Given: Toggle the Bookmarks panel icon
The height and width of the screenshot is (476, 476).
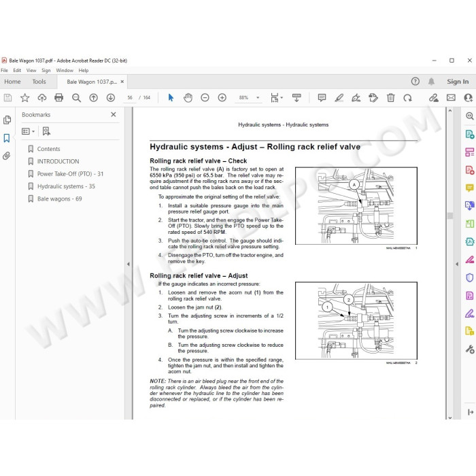Looking at the screenshot, I should [x=7, y=138].
